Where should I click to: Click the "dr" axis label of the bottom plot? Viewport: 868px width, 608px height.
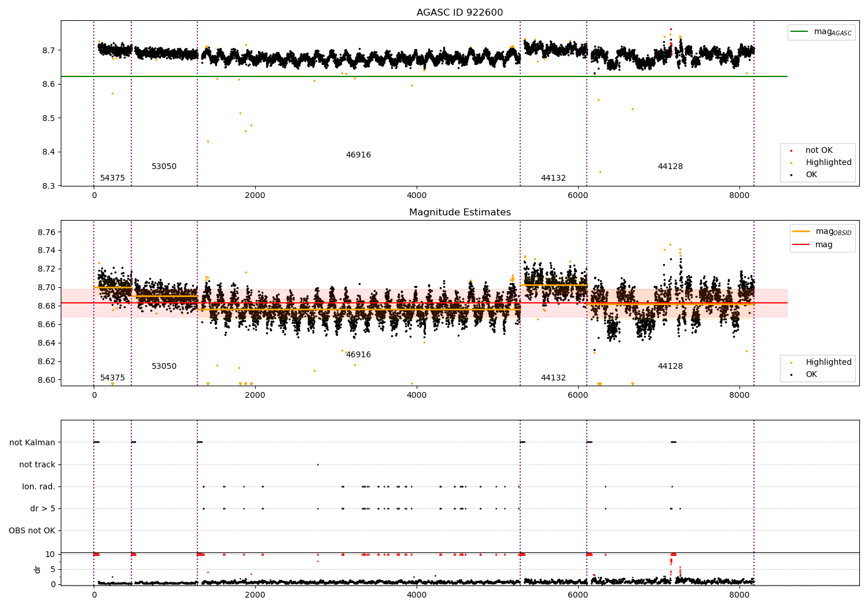pos(38,569)
